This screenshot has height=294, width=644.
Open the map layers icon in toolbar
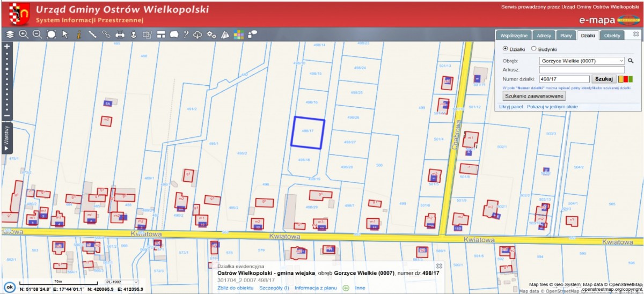(10, 34)
